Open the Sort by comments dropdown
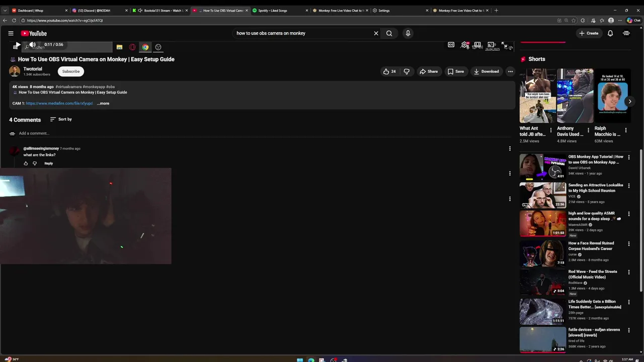644x362 pixels. coord(61,119)
